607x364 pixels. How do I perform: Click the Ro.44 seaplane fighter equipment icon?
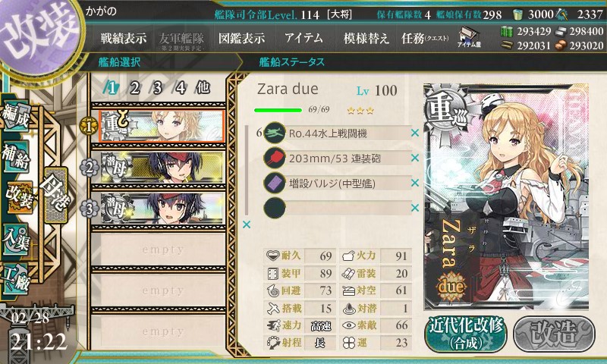tap(275, 133)
